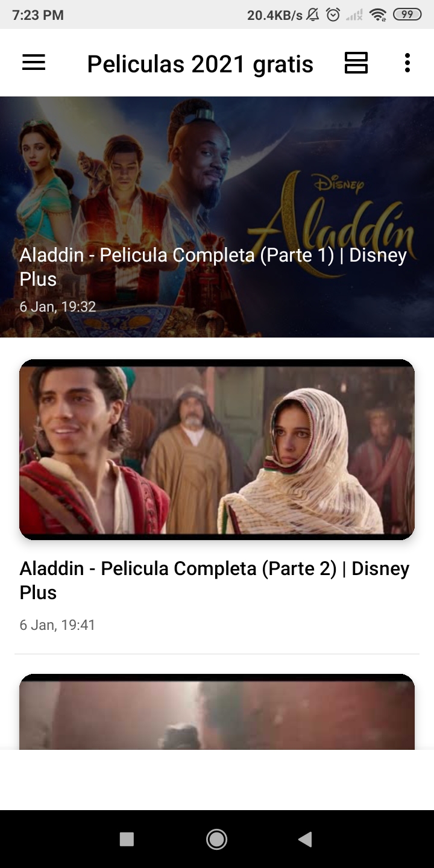Open the third partially visible video thumbnail
The width and height of the screenshot is (434, 868).
[x=217, y=712]
